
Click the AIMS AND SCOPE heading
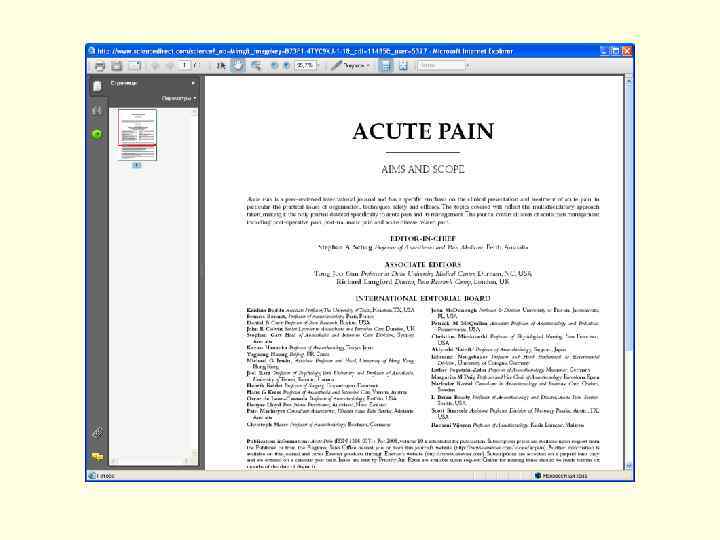coord(422,169)
